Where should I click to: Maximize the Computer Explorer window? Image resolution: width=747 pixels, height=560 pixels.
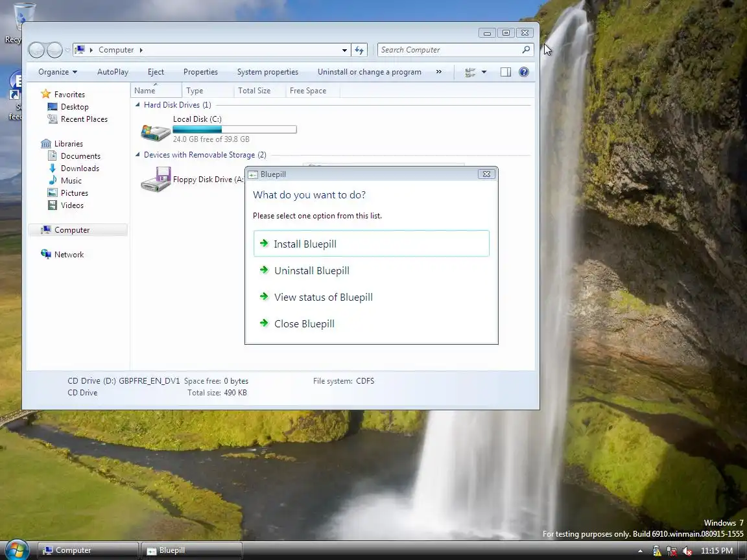(506, 33)
